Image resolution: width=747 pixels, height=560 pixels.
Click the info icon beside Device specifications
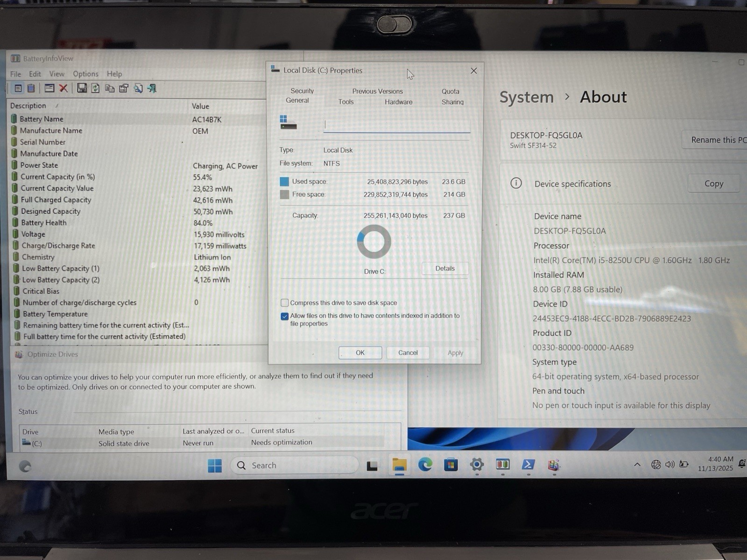click(516, 183)
